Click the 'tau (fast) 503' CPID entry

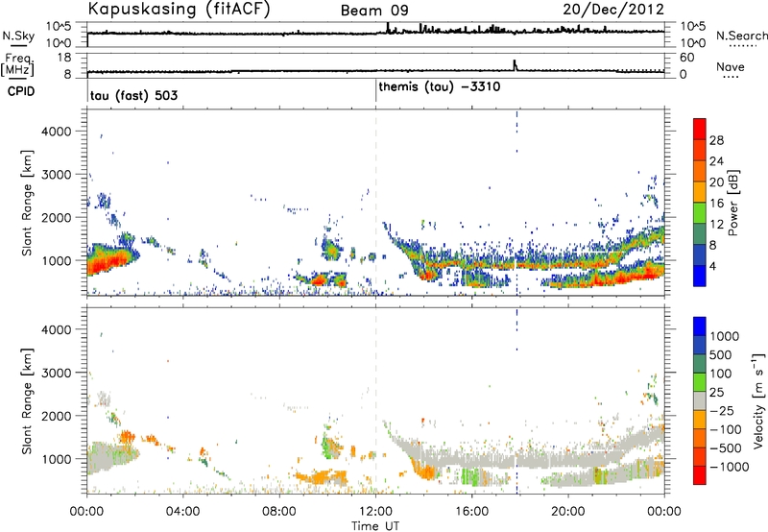pyautogui.click(x=133, y=95)
